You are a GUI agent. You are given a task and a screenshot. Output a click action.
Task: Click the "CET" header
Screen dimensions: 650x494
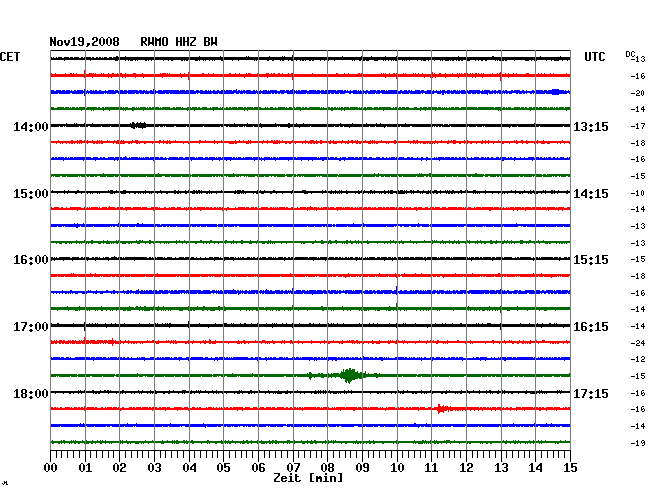(10, 57)
